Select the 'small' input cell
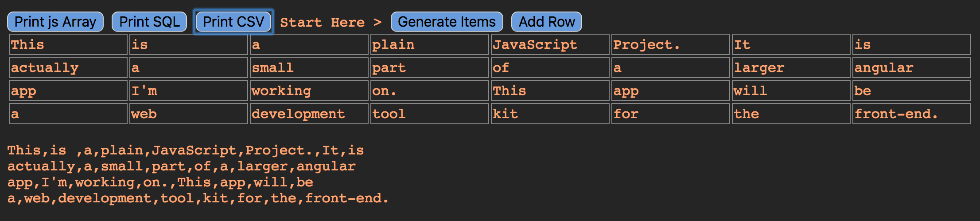Viewport: 980px width, 221px height. click(309, 67)
